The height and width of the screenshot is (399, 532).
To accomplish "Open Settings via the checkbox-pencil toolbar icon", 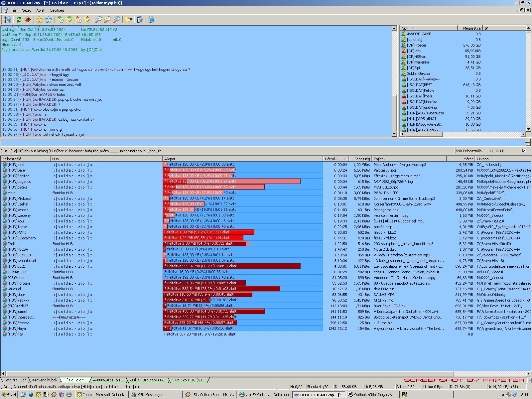I will coord(140,20).
